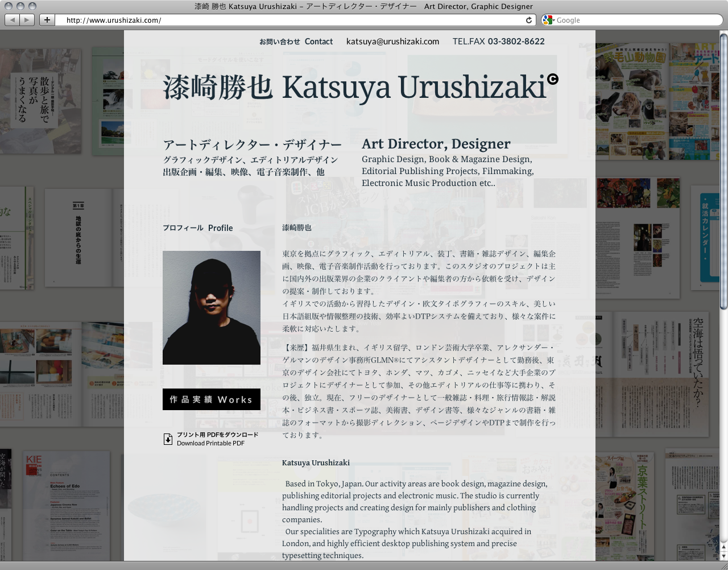728x570 pixels.
Task: Click the Art Director, Designer heading
Action: pyautogui.click(x=436, y=144)
